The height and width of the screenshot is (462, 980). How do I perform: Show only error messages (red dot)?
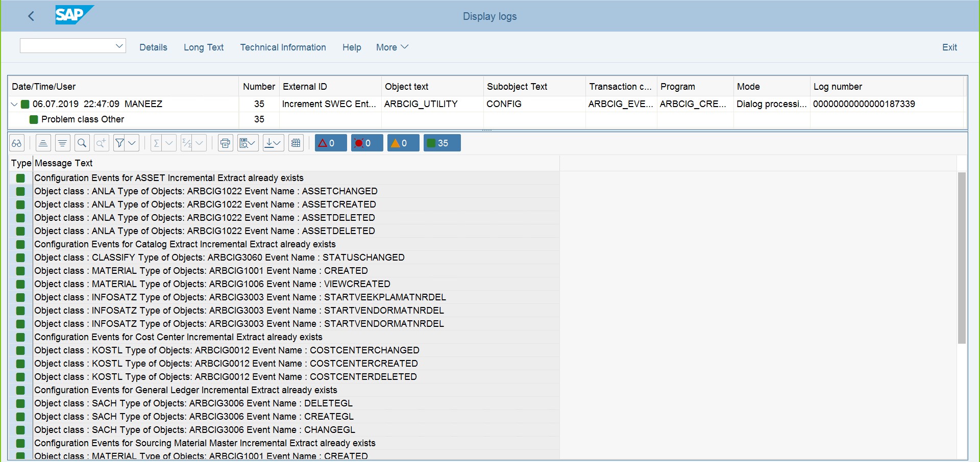pos(366,143)
